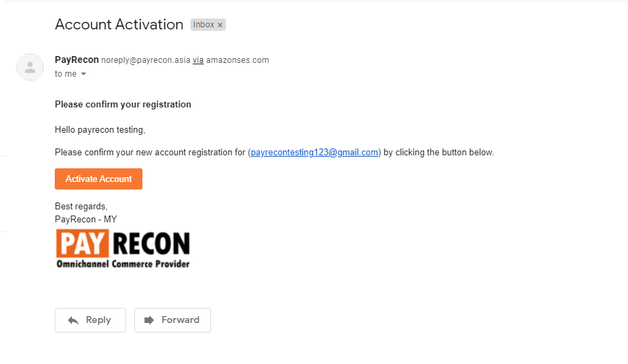Click the bold PayRecon sender name
Viewport: 628px width, 364px height.
pyautogui.click(x=77, y=60)
